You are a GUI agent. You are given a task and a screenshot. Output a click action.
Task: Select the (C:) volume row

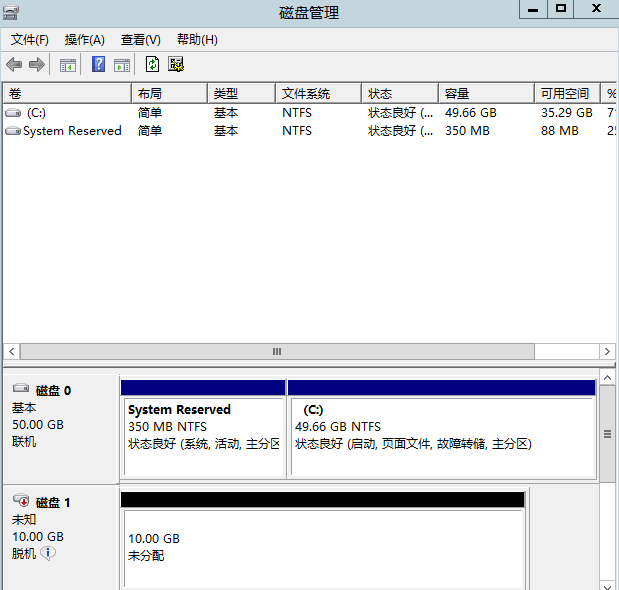coord(310,113)
